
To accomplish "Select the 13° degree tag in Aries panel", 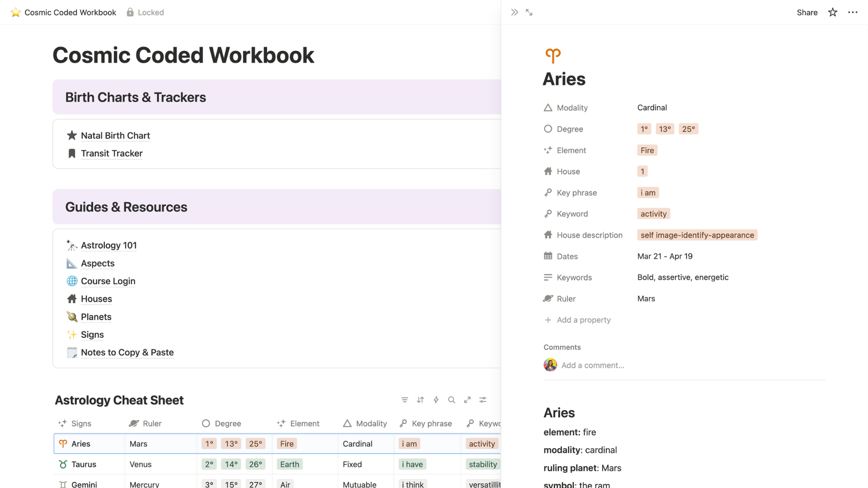I will [665, 129].
